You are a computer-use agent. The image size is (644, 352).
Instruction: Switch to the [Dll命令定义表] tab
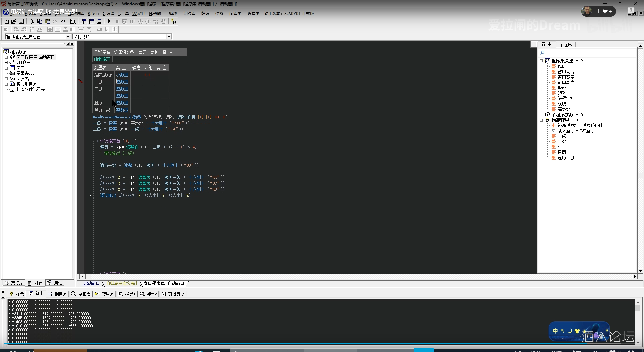(x=121, y=284)
